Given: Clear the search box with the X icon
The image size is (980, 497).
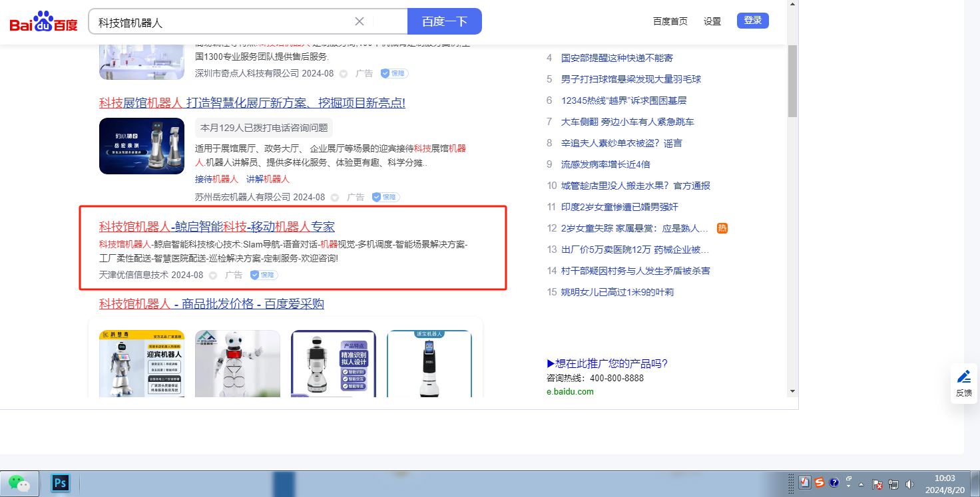Looking at the screenshot, I should 360,21.
